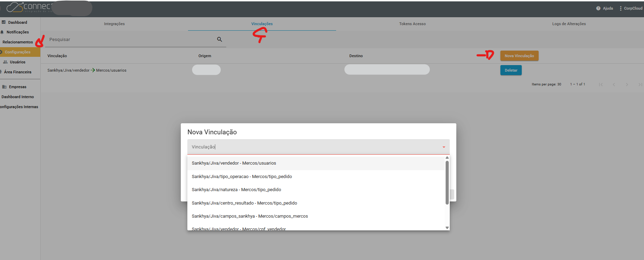
Task: Click the Dashboard sidebar icon
Action: coord(4,22)
